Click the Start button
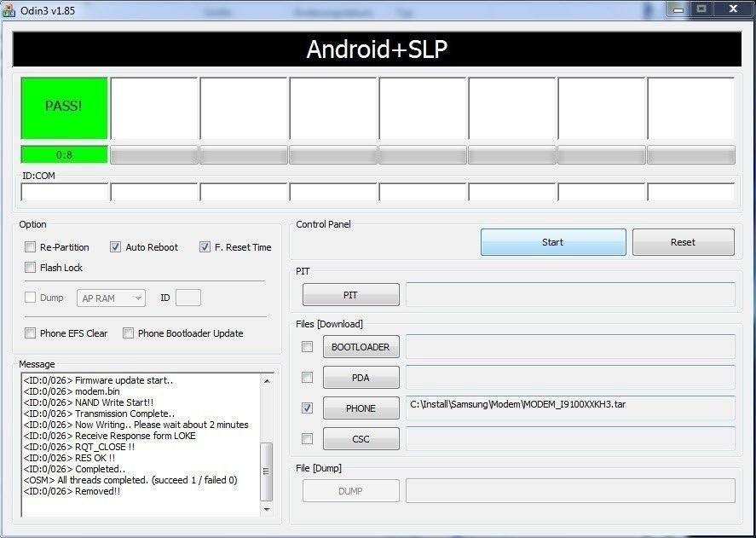The width and height of the screenshot is (756, 538). [553, 242]
